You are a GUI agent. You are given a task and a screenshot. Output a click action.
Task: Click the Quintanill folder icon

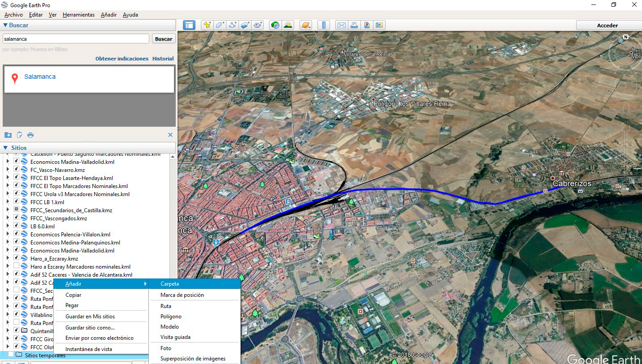coord(25,331)
